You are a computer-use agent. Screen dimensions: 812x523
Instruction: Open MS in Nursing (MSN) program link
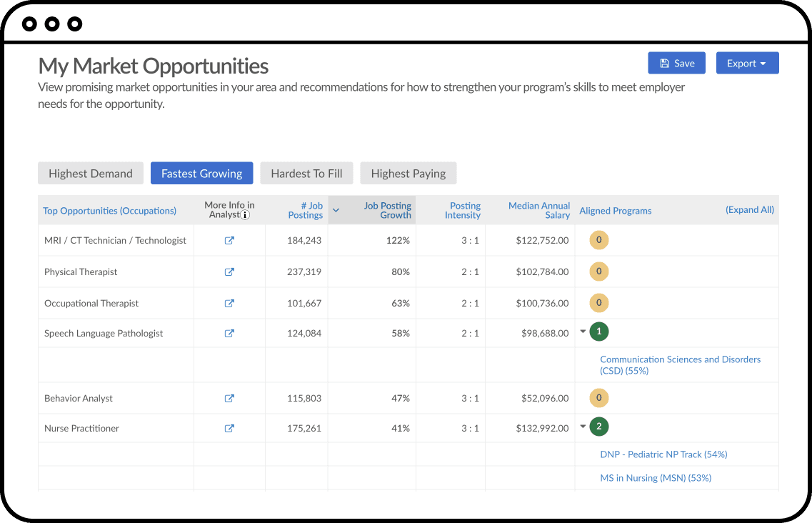pyautogui.click(x=656, y=478)
